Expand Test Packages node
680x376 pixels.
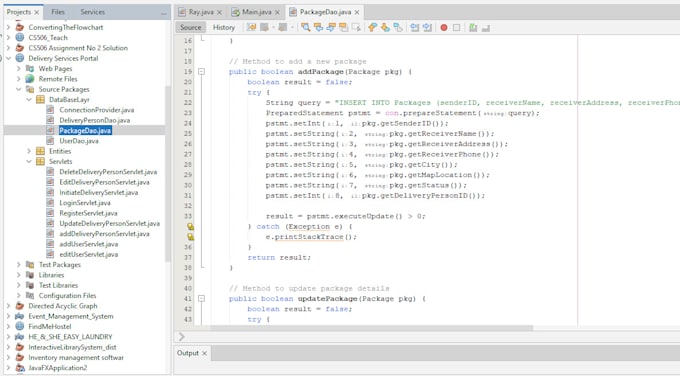[x=19, y=265]
